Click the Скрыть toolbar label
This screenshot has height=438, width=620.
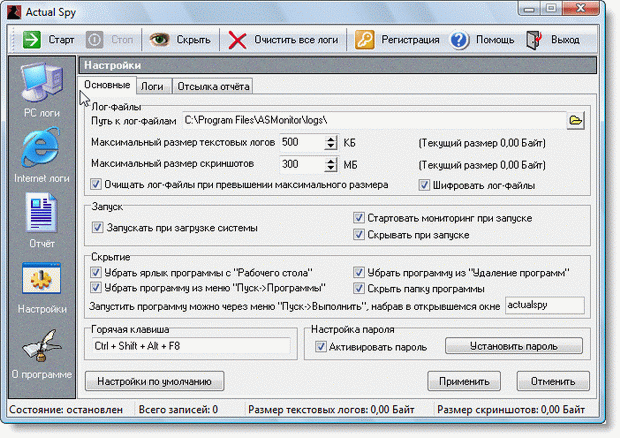[x=193, y=40]
